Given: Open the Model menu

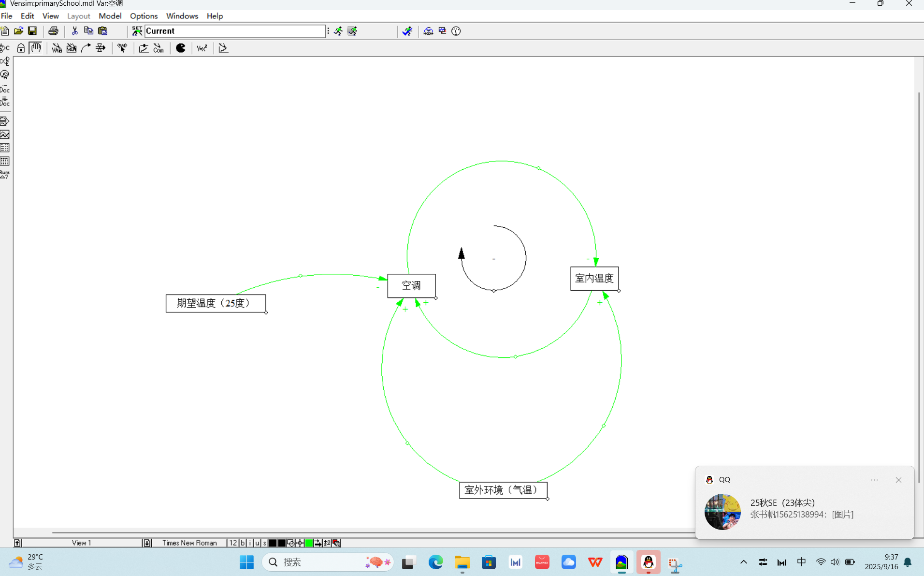Looking at the screenshot, I should (x=110, y=16).
